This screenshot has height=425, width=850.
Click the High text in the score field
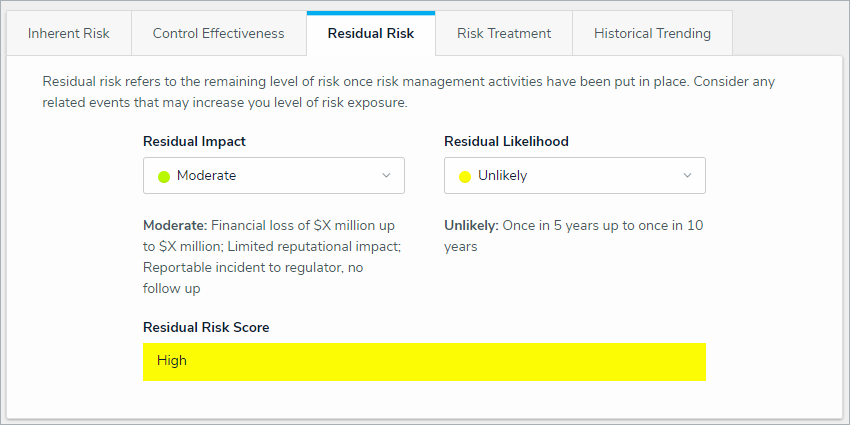click(172, 361)
